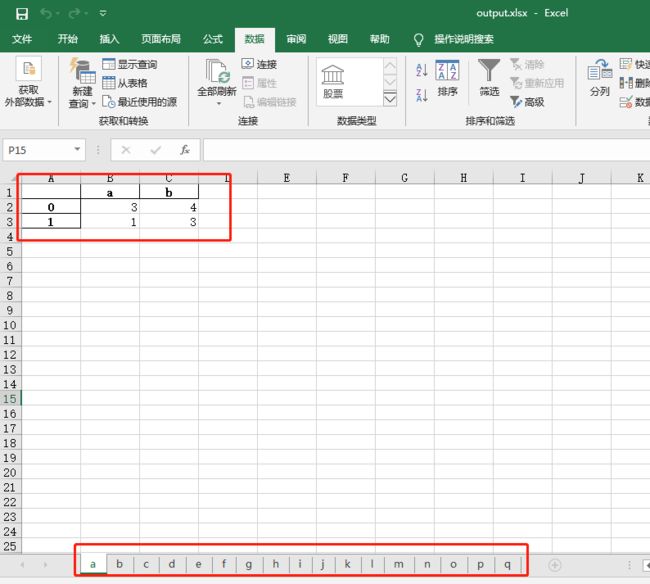Click cell B1 containing a

click(110, 193)
